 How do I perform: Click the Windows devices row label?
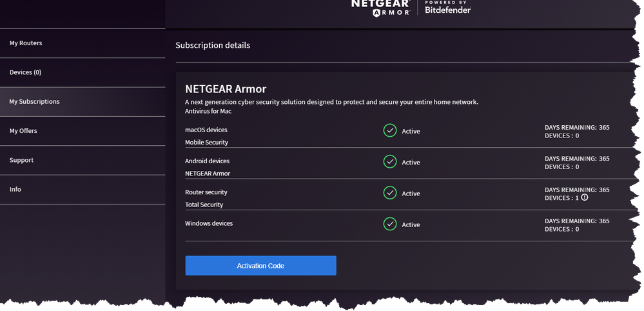[209, 223]
